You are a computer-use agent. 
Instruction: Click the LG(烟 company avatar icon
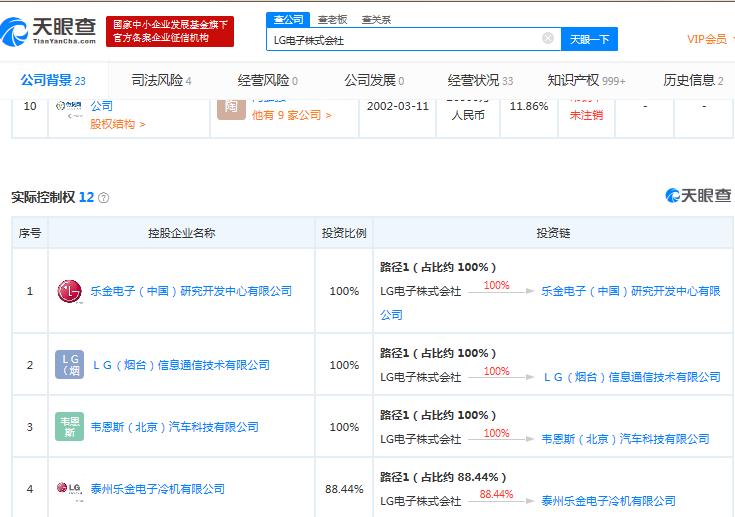coord(69,365)
